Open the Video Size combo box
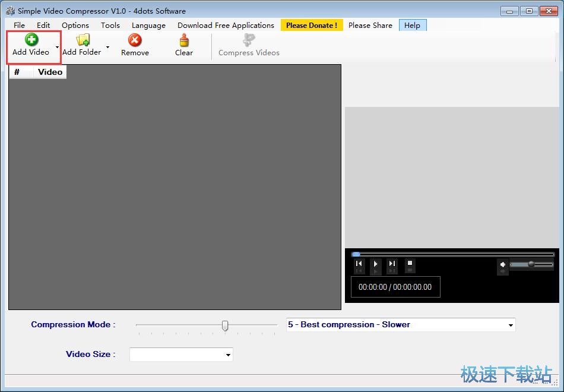This screenshot has width=564, height=392. click(x=228, y=355)
